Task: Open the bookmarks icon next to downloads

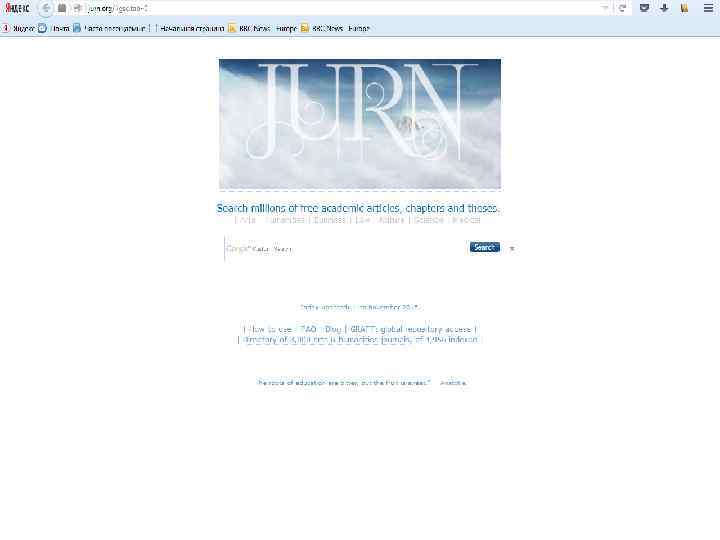Action: click(x=684, y=8)
